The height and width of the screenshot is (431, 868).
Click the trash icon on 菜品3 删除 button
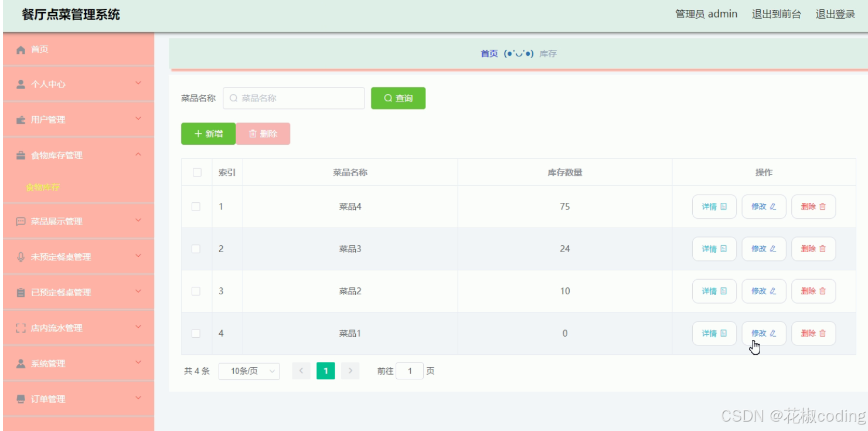(822, 249)
